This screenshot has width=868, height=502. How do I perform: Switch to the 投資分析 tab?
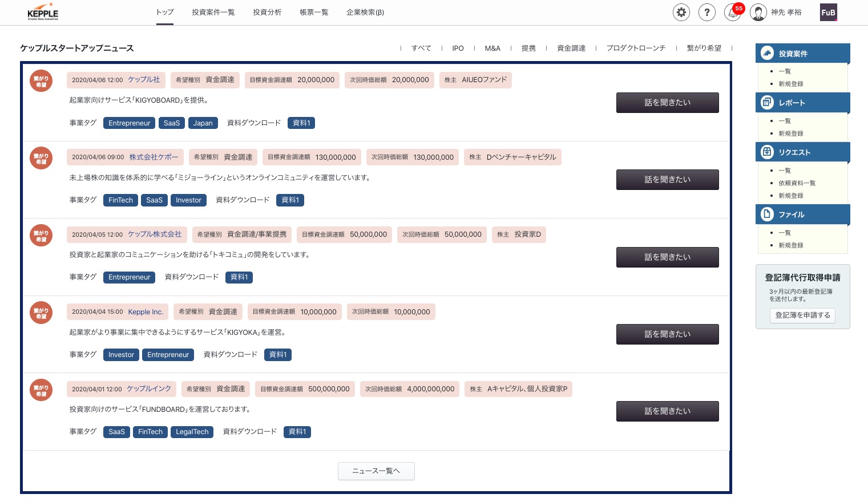[267, 13]
